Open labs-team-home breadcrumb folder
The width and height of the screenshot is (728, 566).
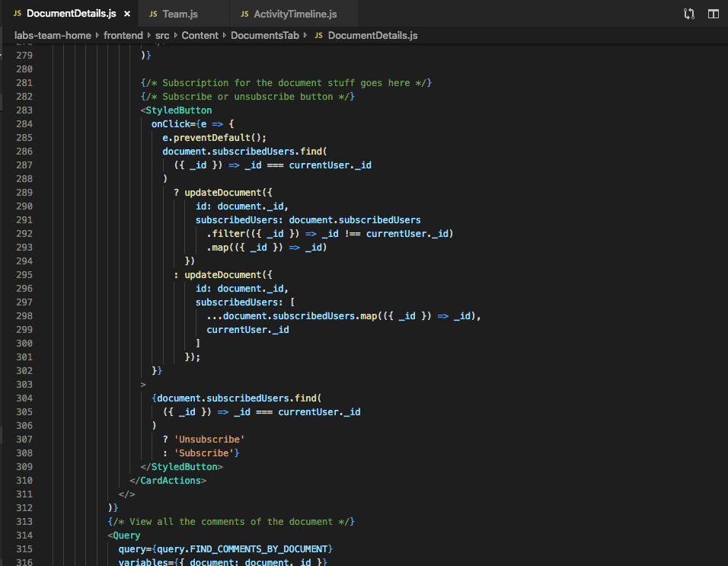(53, 36)
